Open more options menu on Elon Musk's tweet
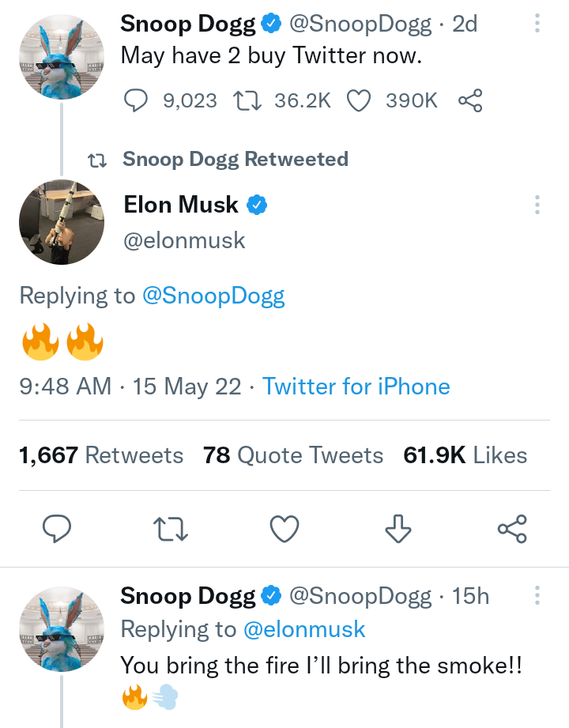569x728 pixels. pos(537,206)
